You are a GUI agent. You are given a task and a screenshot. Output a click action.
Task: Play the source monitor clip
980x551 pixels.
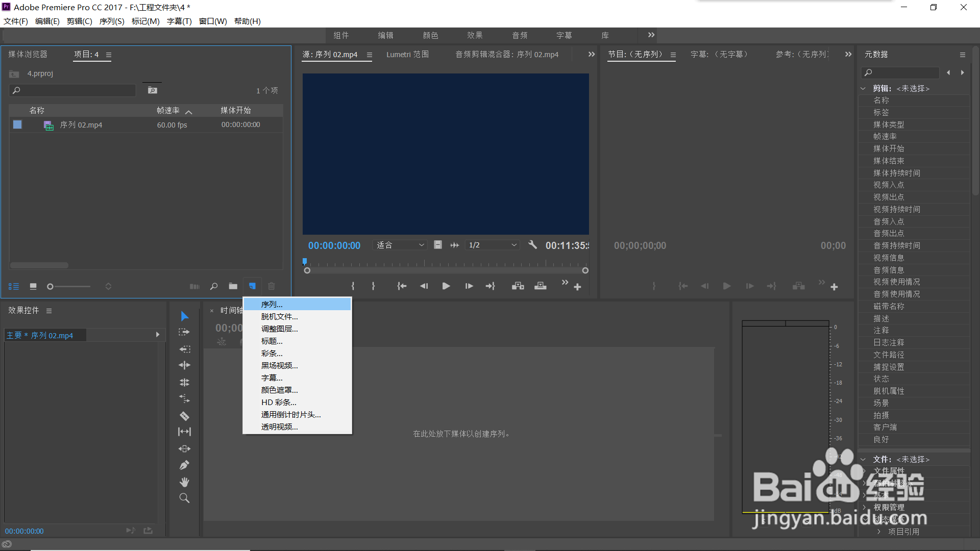coord(446,286)
